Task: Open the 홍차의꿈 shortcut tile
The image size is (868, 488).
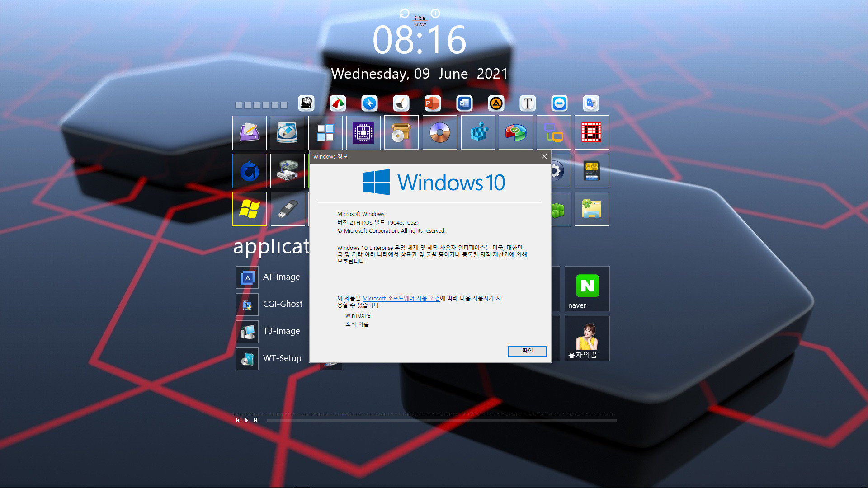Action: pyautogui.click(x=587, y=338)
